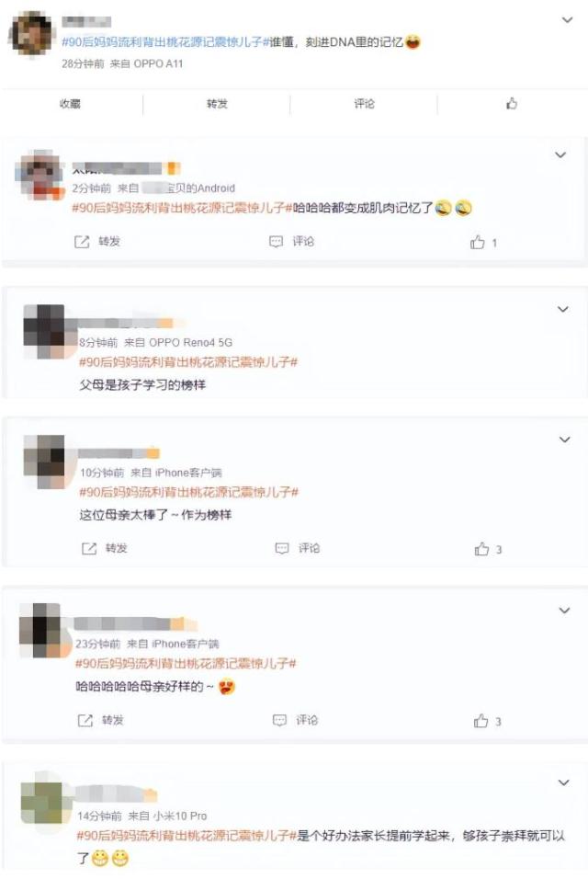Open orange hashtag in 8分钟前 Reno4 post
This screenshot has height=879, width=588.
pyautogui.click(x=188, y=362)
